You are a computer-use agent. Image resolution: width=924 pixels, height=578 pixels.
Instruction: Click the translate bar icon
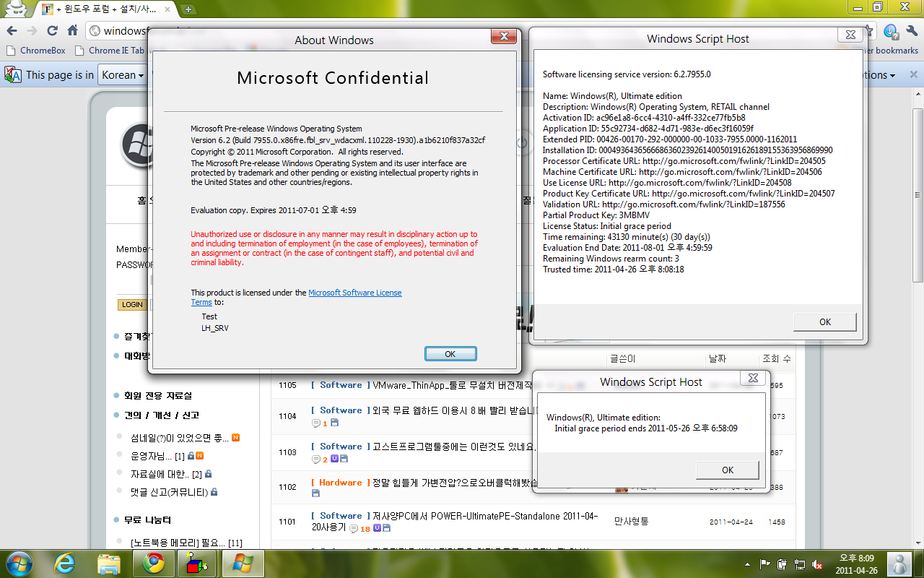[x=12, y=74]
